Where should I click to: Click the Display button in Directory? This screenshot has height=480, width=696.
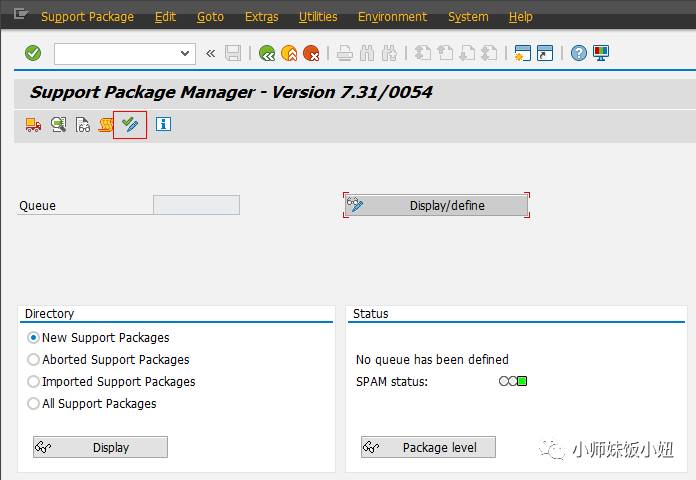click(x=100, y=447)
